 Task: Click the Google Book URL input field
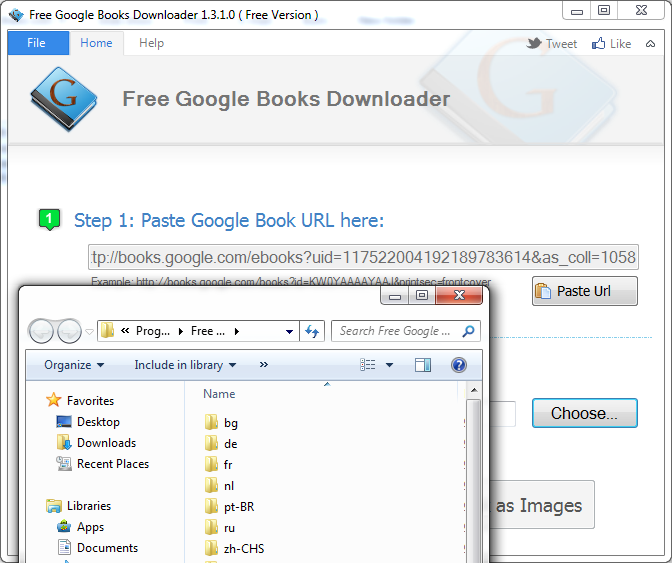pos(363,257)
